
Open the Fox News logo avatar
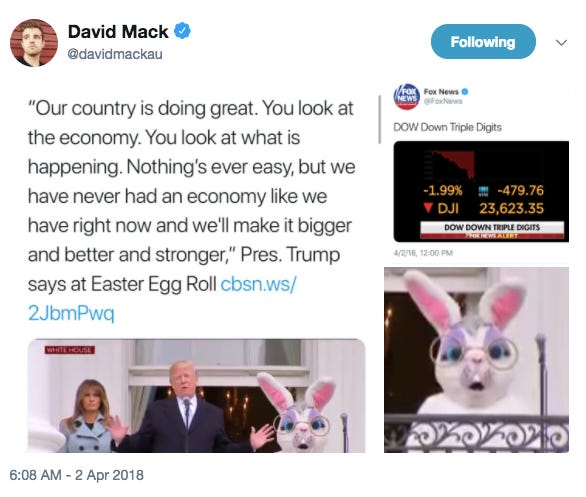coord(407,96)
